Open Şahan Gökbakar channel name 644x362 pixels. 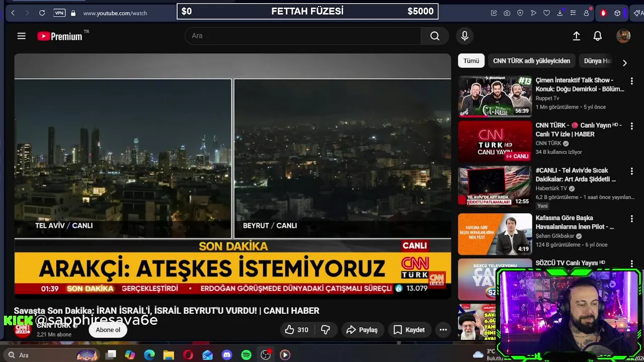(555, 236)
